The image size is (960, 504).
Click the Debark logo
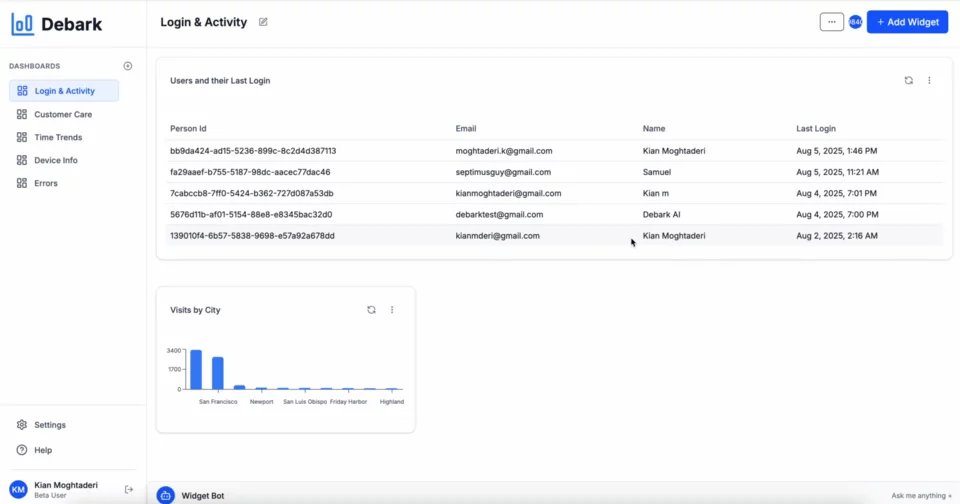click(57, 24)
